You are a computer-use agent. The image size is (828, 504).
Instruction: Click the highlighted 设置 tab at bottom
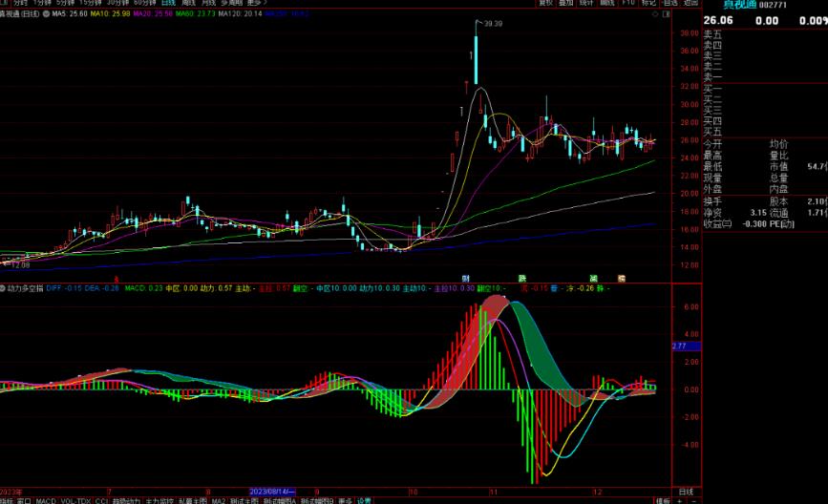tap(365, 501)
